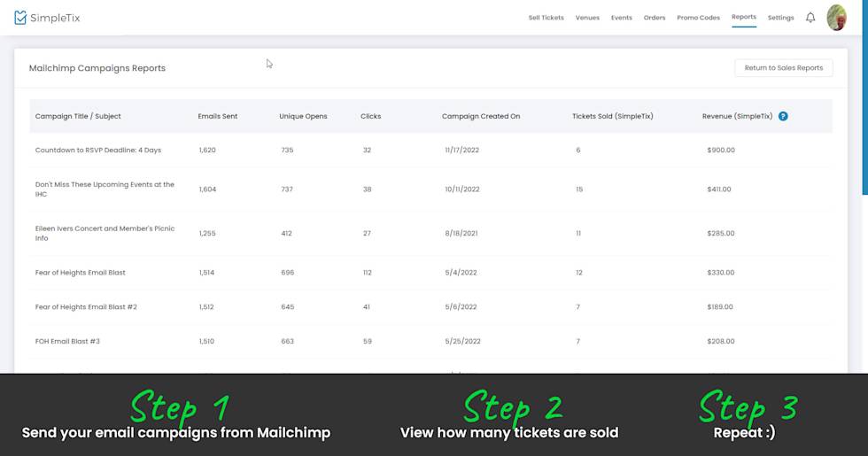Open Promo Codes page

click(x=698, y=18)
